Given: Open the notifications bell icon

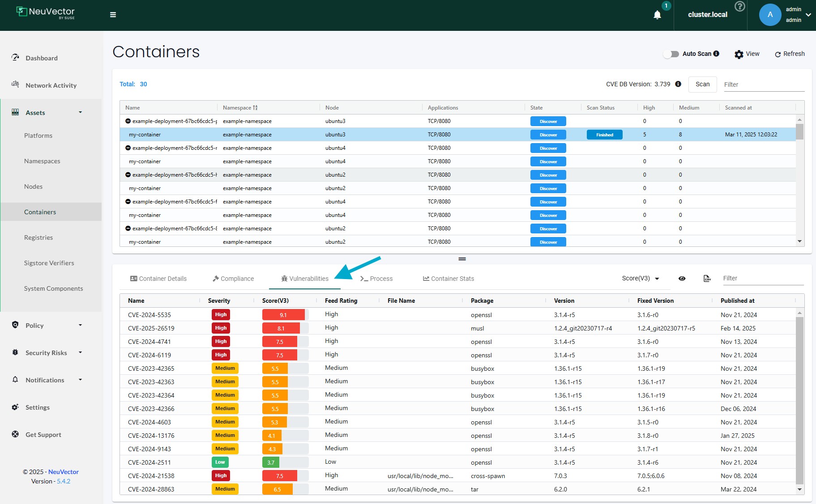Looking at the screenshot, I should (656, 15).
